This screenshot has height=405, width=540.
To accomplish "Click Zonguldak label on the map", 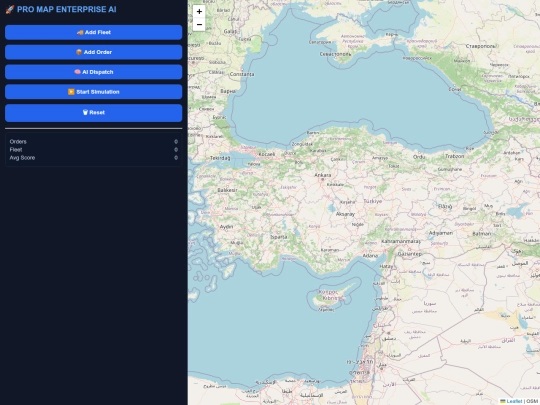I will (x=302, y=144).
